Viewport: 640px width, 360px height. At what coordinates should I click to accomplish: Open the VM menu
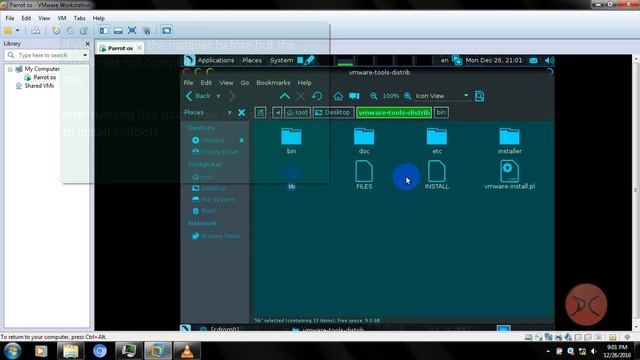62,18
